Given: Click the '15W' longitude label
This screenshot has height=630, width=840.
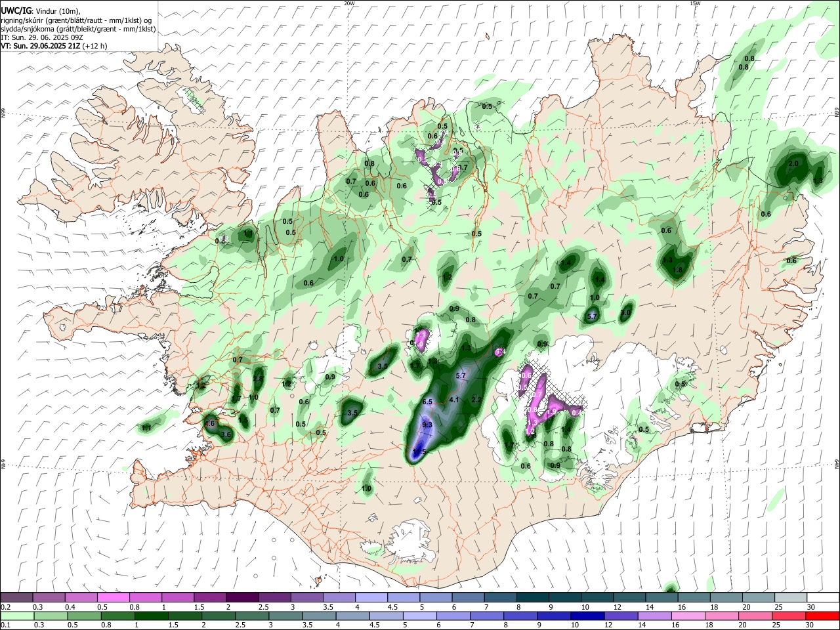Looking at the screenshot, I should [694, 3].
